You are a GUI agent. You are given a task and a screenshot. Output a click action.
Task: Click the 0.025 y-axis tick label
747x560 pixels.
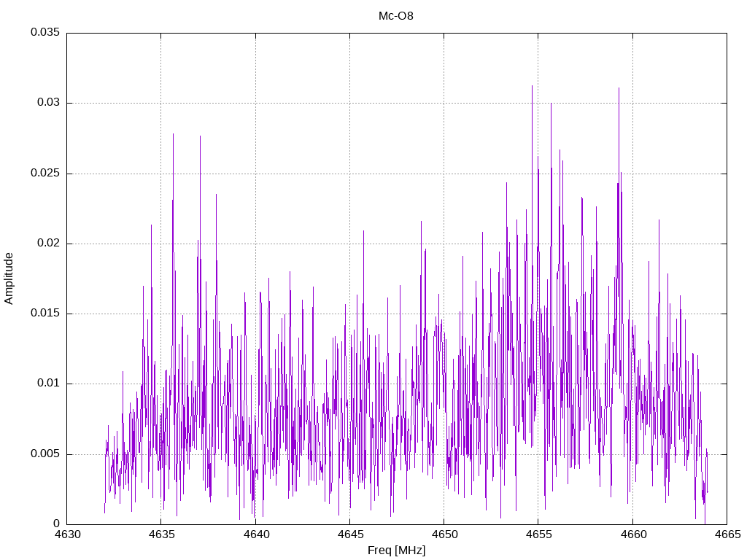(x=45, y=173)
